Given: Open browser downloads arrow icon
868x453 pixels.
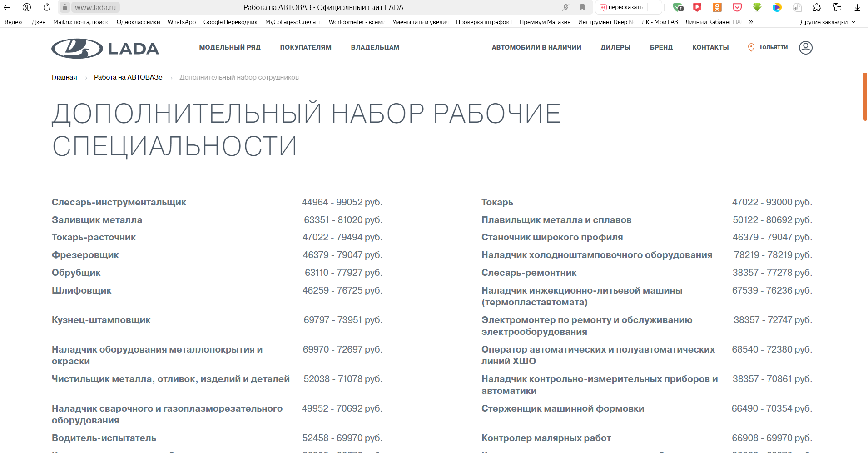Looking at the screenshot, I should coord(857,7).
